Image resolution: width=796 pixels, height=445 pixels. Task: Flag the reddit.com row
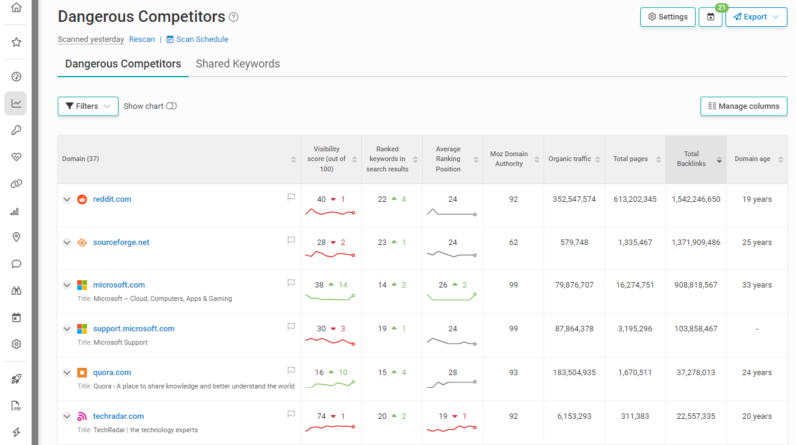pos(291,197)
